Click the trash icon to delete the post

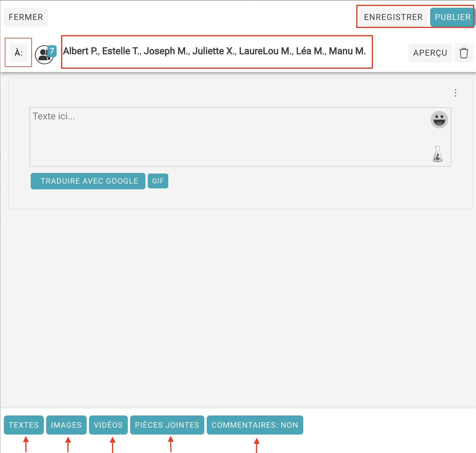(x=463, y=53)
